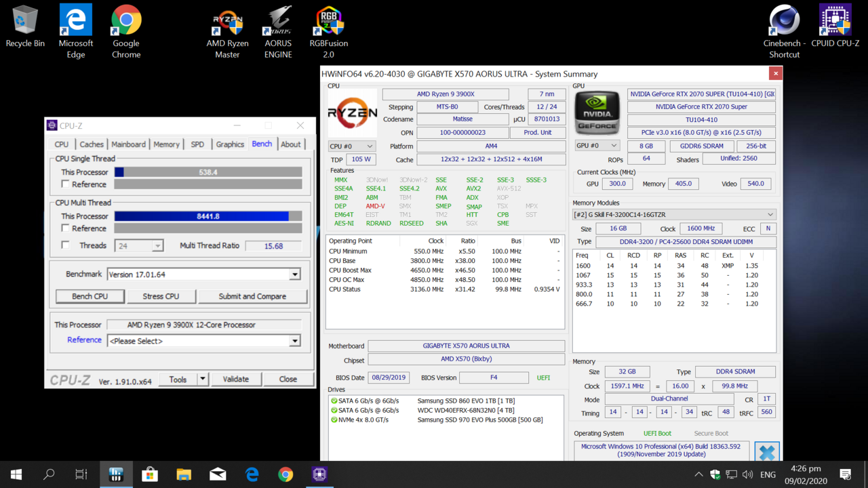Screen dimensions: 868x488
Task: Select Samsung SSD 860 EVO 1TB drive row
Action: (x=446, y=401)
